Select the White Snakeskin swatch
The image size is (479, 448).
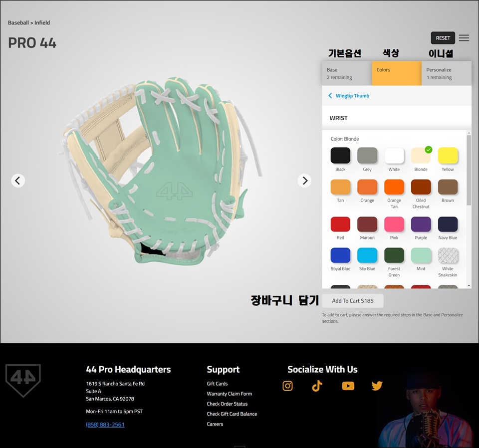448,255
